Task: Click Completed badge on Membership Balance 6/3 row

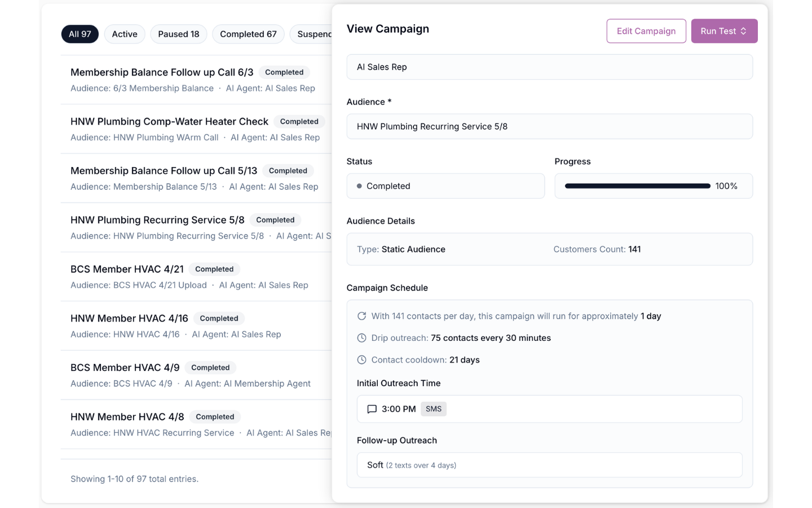Action: pos(284,72)
